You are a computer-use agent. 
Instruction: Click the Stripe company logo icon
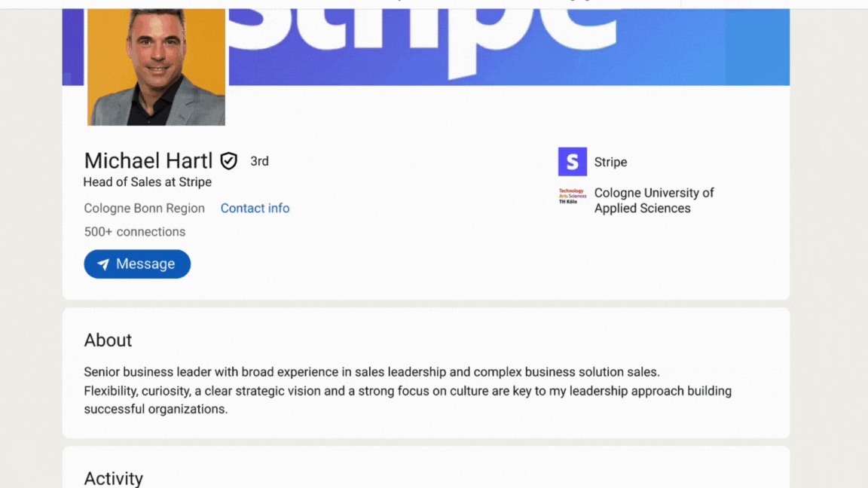(572, 161)
